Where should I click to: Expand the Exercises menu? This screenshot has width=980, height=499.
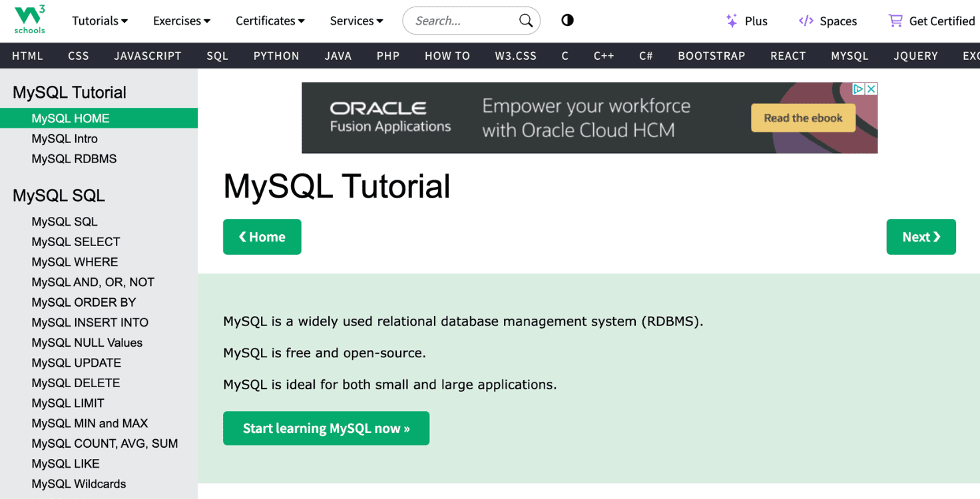tap(181, 21)
